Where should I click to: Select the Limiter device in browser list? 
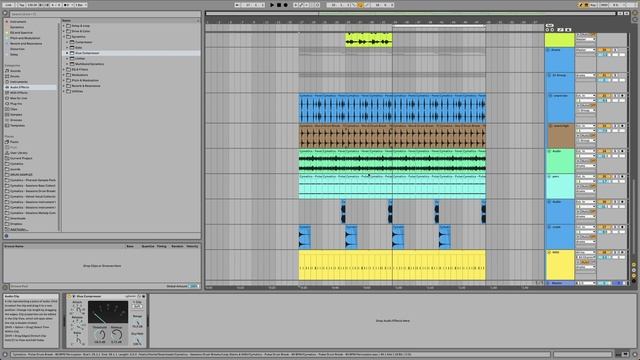point(80,58)
